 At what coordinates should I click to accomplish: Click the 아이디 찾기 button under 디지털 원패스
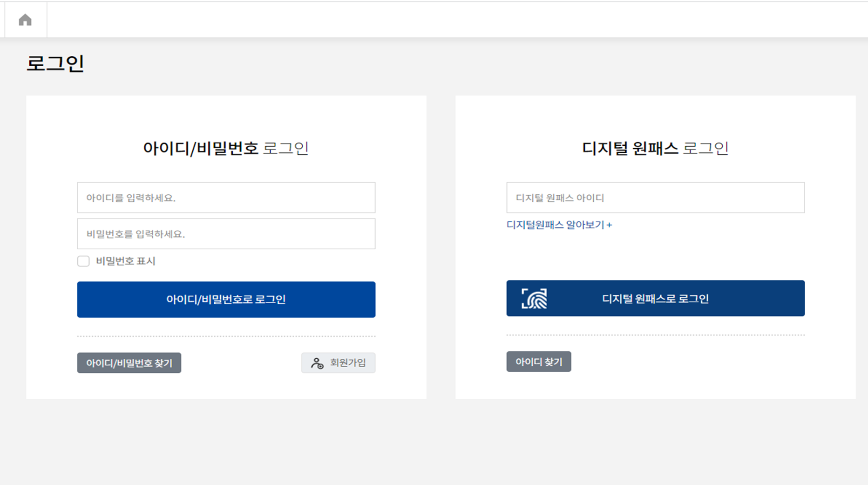[539, 362]
